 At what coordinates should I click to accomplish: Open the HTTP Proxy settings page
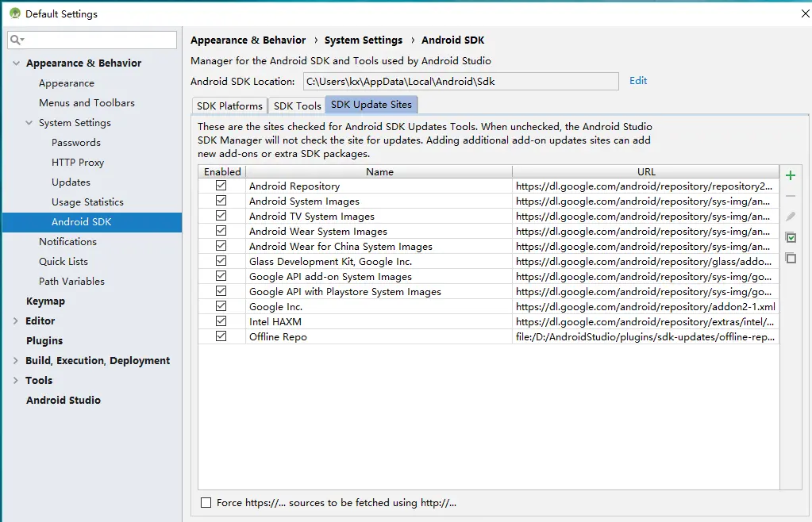78,163
